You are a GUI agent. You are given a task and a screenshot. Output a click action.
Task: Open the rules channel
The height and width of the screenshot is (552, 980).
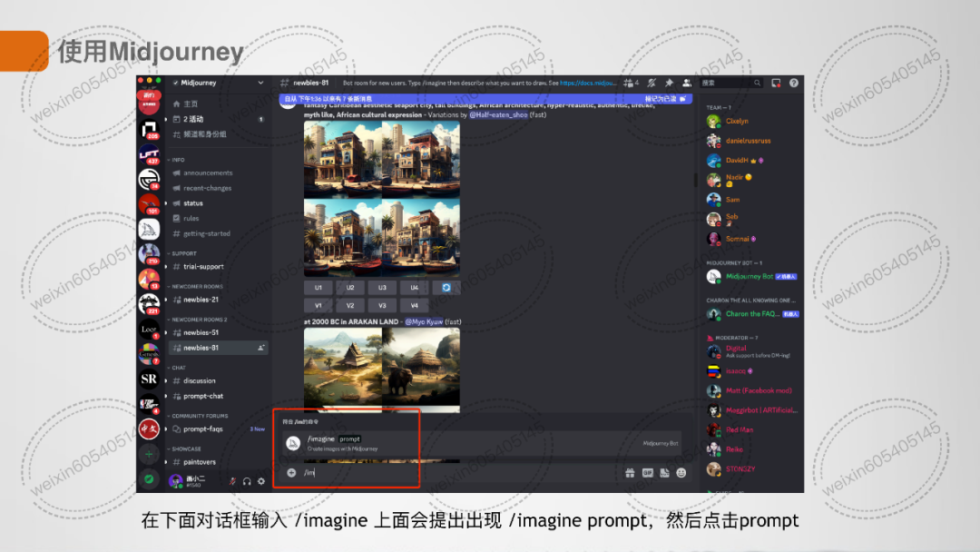[x=191, y=218]
